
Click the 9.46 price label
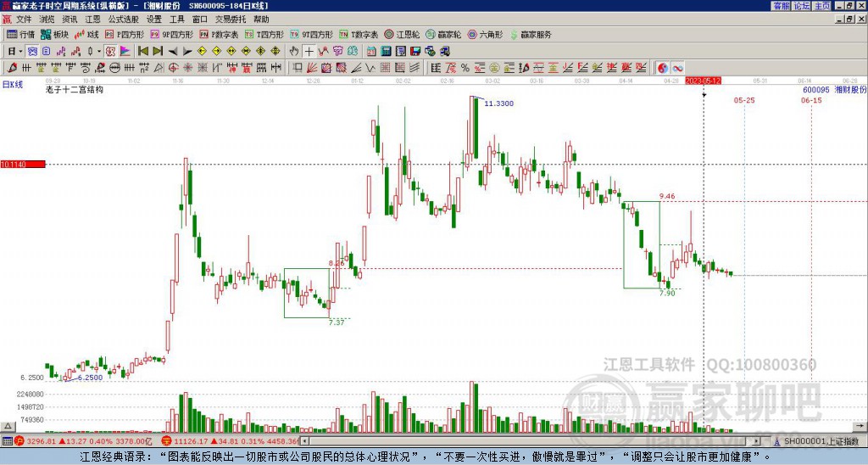667,196
